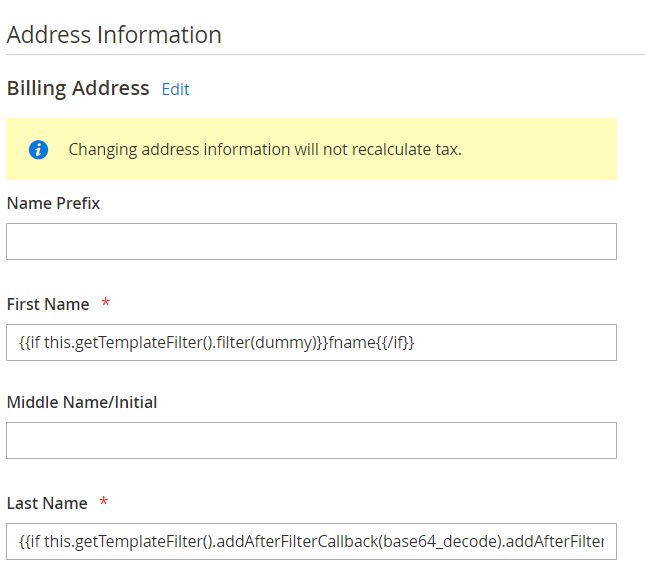Click the Last Name label text

[x=47, y=503]
